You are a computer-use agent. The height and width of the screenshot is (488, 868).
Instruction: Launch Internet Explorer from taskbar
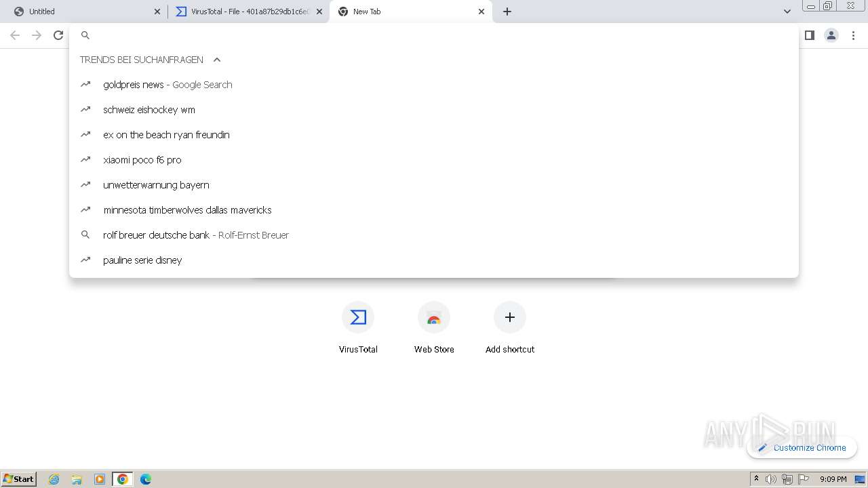coord(54,479)
